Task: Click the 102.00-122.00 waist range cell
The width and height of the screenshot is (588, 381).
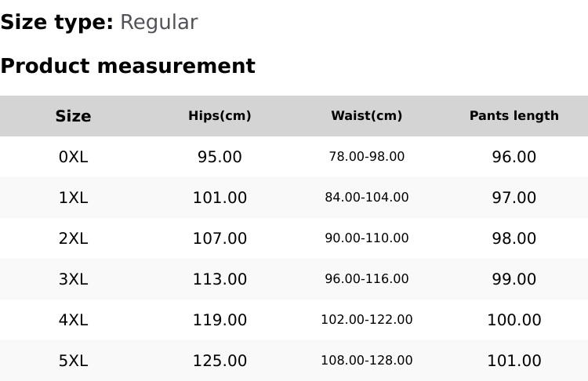Action: click(x=366, y=320)
